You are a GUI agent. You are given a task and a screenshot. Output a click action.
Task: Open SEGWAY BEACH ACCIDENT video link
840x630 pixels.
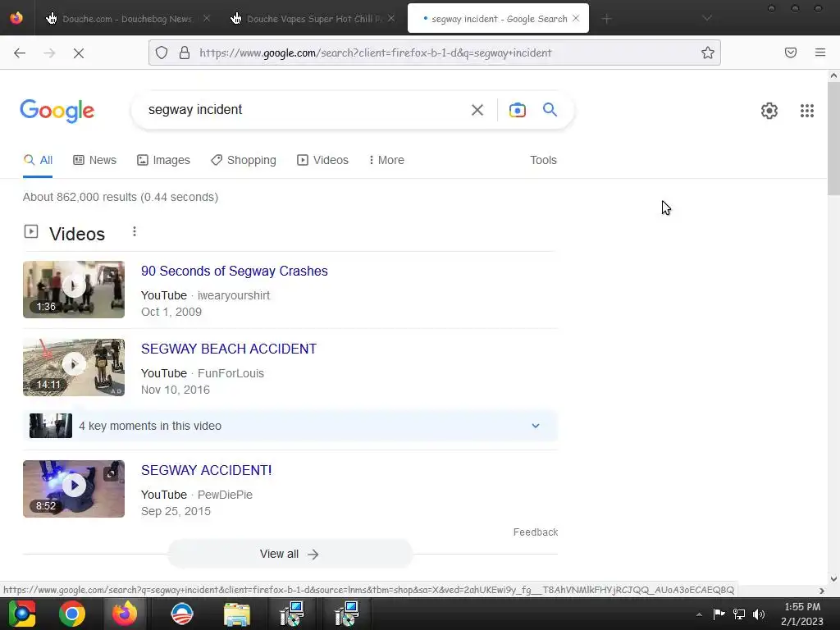pyautogui.click(x=229, y=349)
